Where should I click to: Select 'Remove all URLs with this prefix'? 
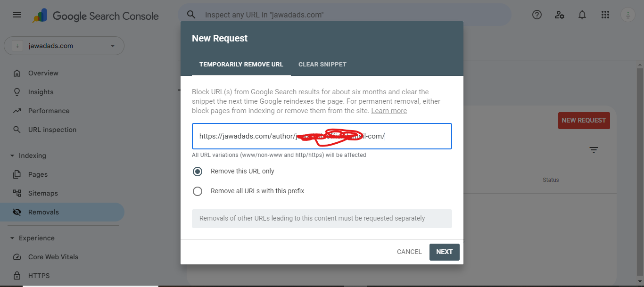[198, 191]
